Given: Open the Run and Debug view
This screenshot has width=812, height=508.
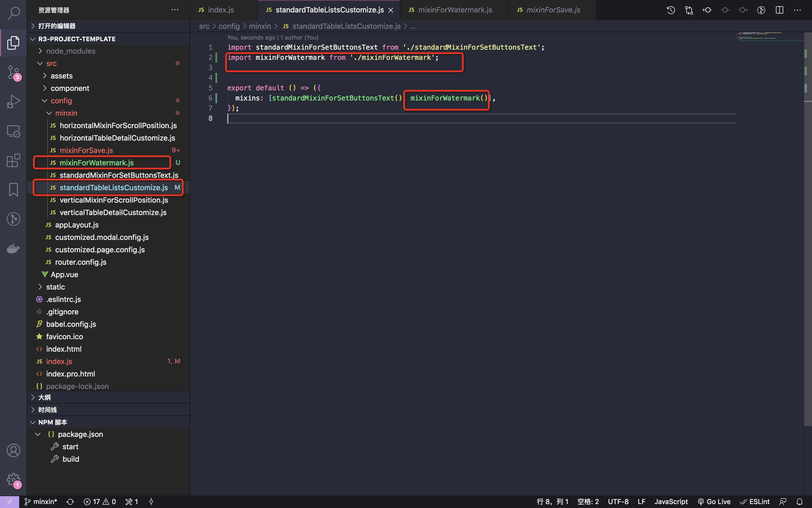Looking at the screenshot, I should [14, 102].
